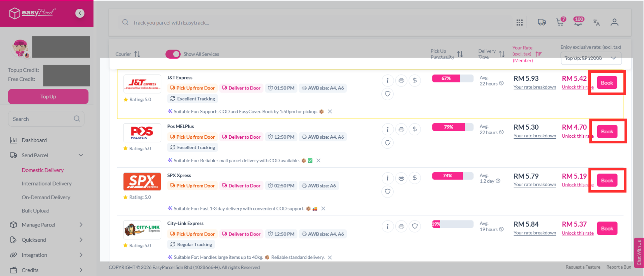The width and height of the screenshot is (644, 276).
Task: Click the help icon beside J&T delivery time
Action: 501,83
